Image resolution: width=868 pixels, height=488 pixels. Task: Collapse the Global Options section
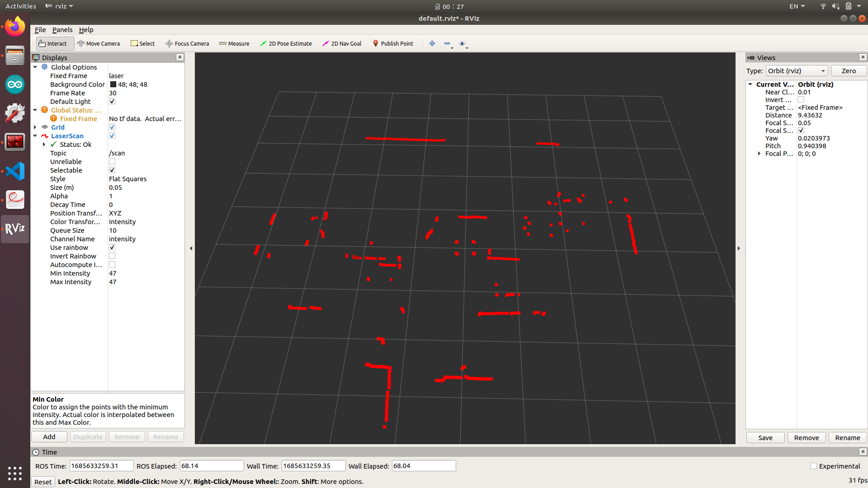35,67
